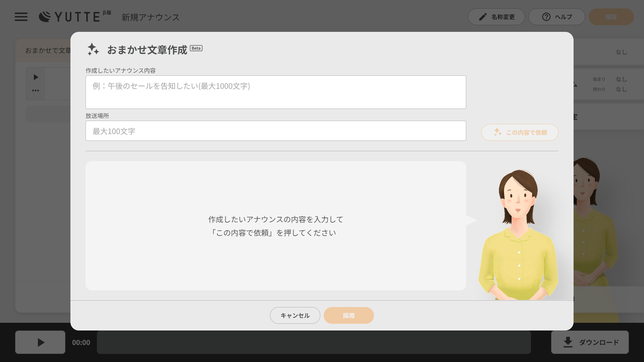Screen dimensions: 644x362
Task: Click the download arrow icon
Action: click(568, 342)
